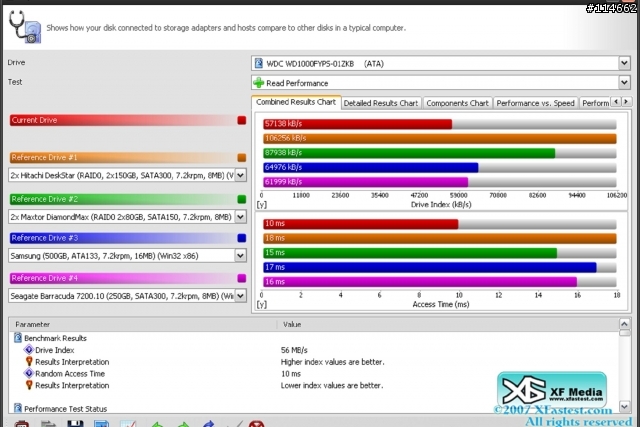Viewport: 640px width, 427px height.
Task: Click the 'Higher index values are better.' text
Action: pos(332,362)
